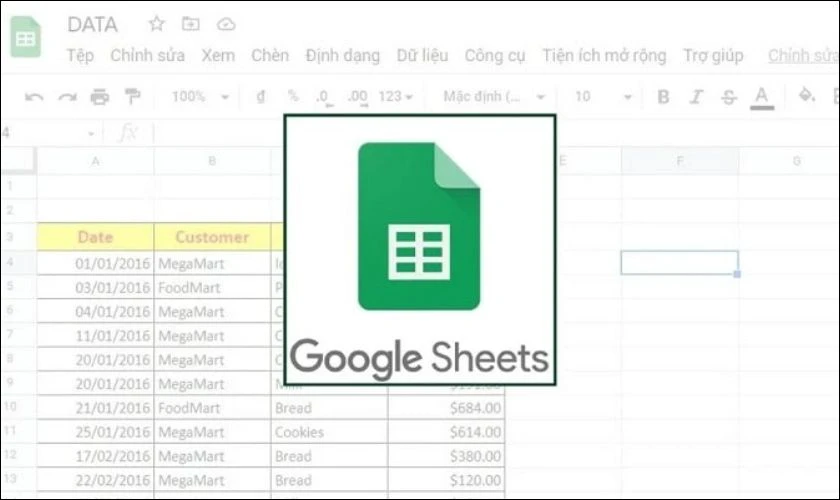The image size is (840, 500).
Task: Select row 13 header
Action: coord(18,479)
